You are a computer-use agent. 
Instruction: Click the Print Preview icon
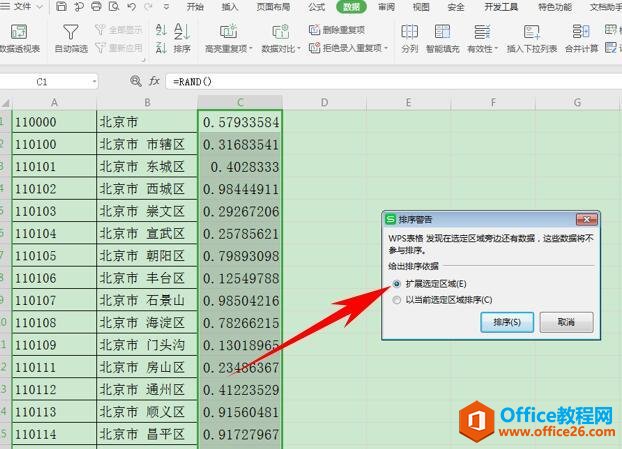[114, 6]
